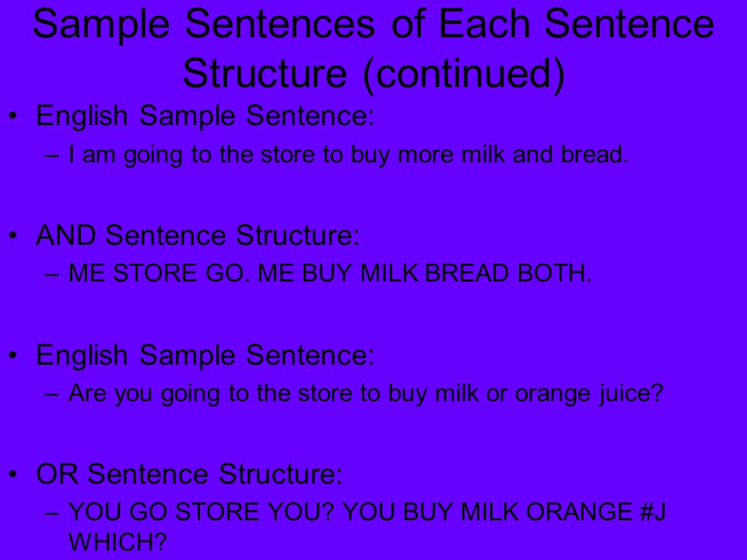Screen dimensions: 747x560
Task: Click the word 'MILK' in the AND sentence
Action: (388, 273)
